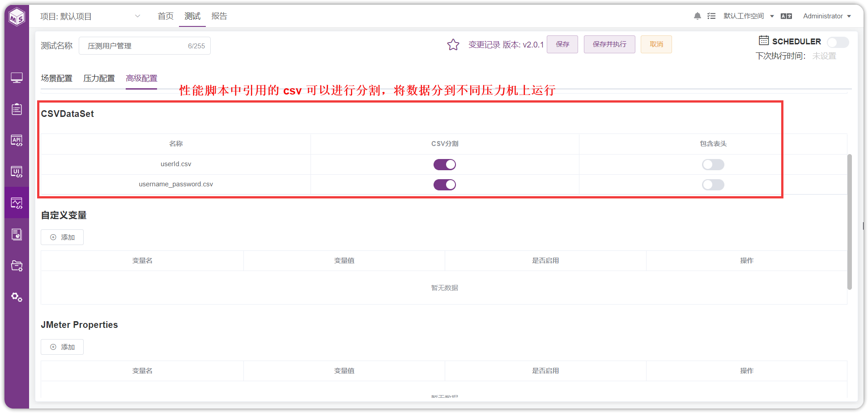
Task: Click 操作 header in 自定义变量 table
Action: pos(747,261)
